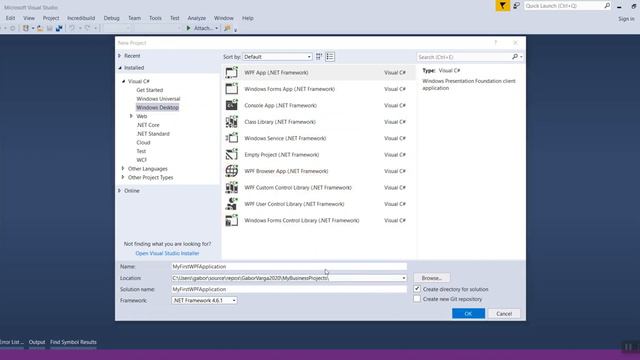The width and height of the screenshot is (640, 360).
Task: Expand the Recent section
Action: click(120, 56)
